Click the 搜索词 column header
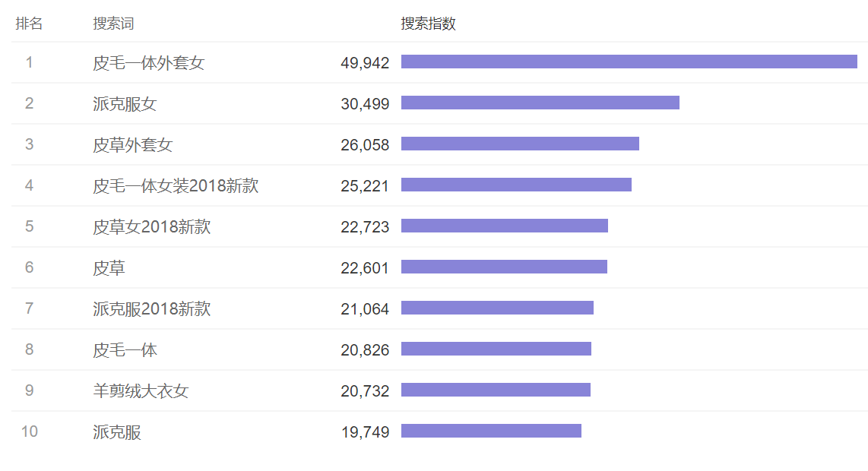 click(x=113, y=24)
